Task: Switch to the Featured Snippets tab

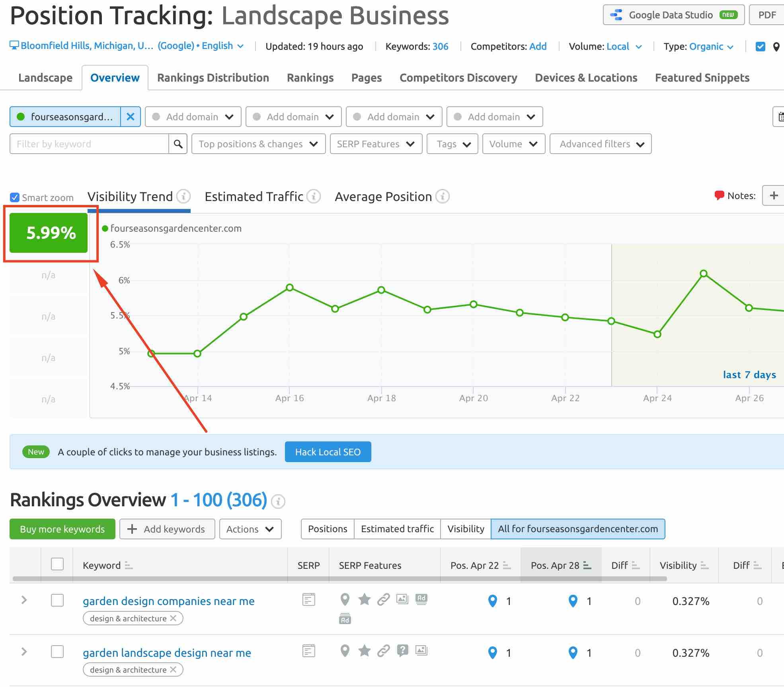Action: point(702,78)
